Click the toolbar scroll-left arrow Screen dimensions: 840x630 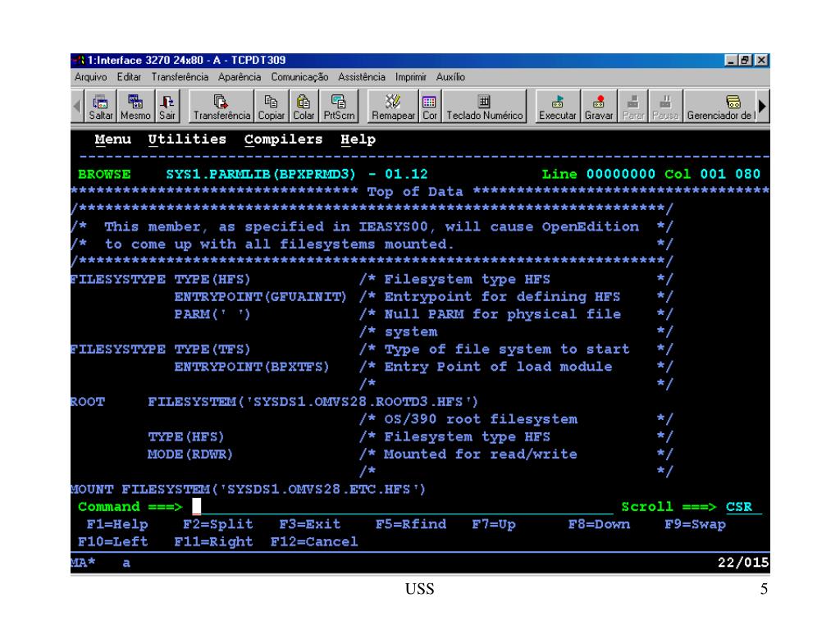[77, 107]
